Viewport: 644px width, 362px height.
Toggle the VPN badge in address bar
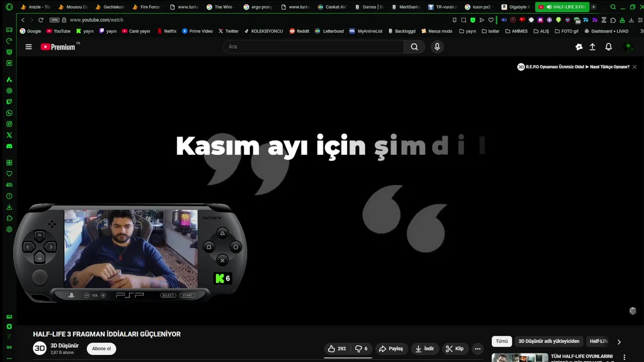[54, 20]
